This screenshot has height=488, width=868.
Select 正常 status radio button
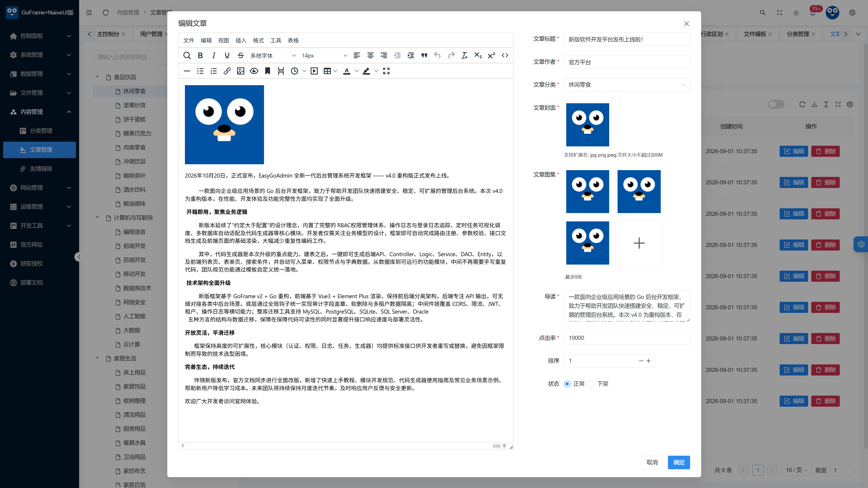(x=567, y=384)
